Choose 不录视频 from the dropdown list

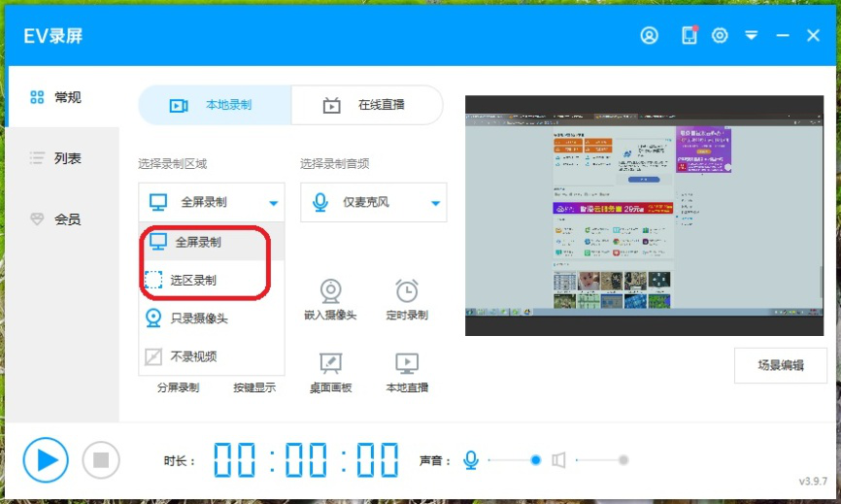(212, 356)
